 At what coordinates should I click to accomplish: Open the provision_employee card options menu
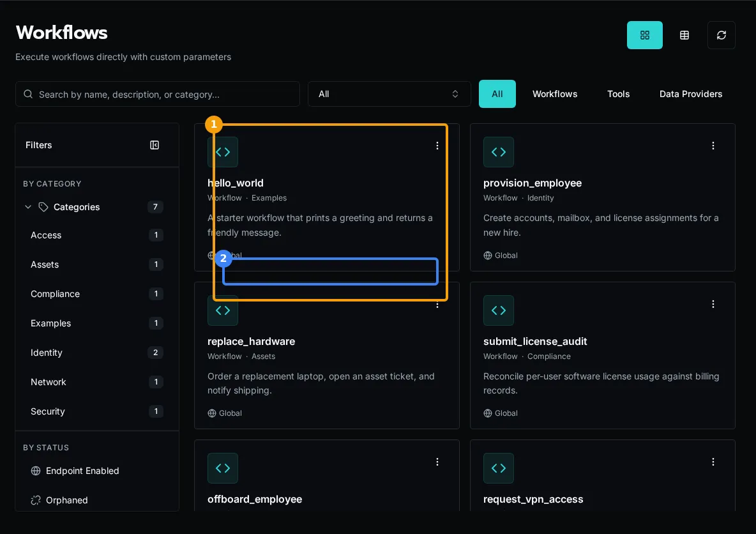(713, 146)
